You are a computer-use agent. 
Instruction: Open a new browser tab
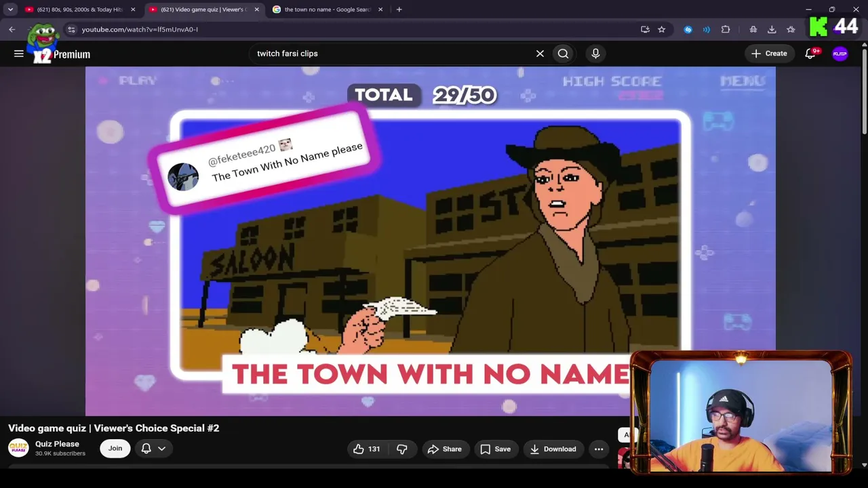pyautogui.click(x=399, y=9)
